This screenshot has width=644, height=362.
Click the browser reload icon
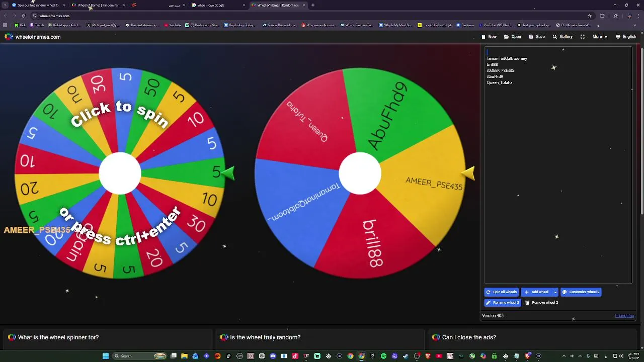coord(23,16)
